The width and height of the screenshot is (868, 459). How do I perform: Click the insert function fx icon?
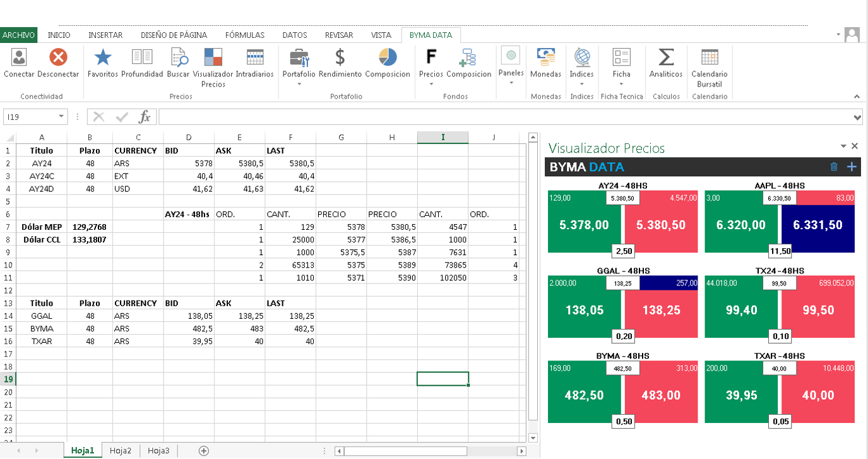click(145, 117)
